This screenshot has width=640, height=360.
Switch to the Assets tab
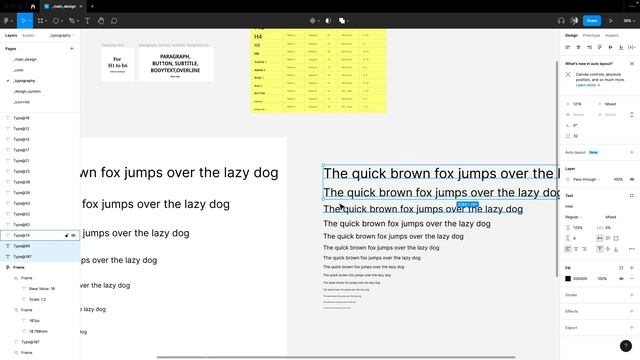28,36
